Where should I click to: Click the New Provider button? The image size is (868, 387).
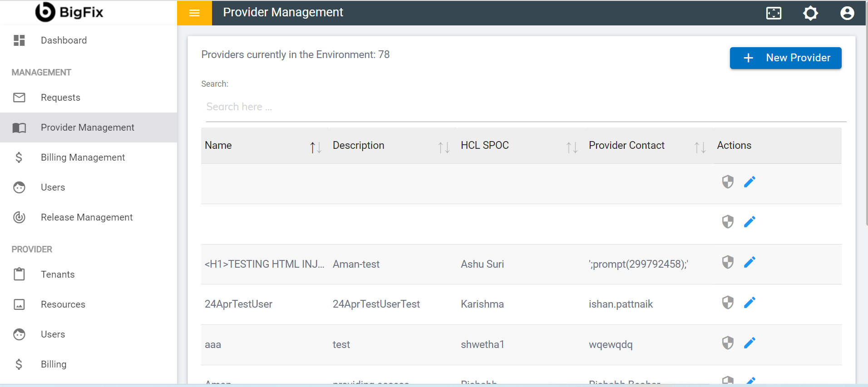click(785, 58)
